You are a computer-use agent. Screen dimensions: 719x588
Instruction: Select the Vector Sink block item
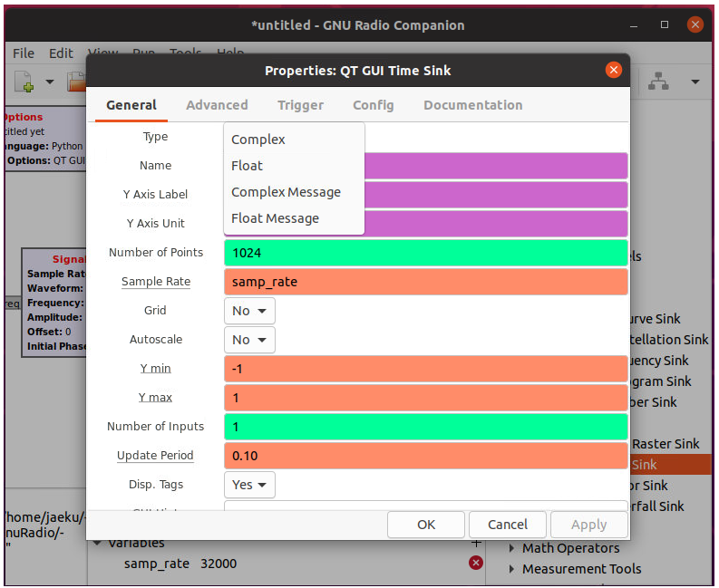(x=649, y=486)
